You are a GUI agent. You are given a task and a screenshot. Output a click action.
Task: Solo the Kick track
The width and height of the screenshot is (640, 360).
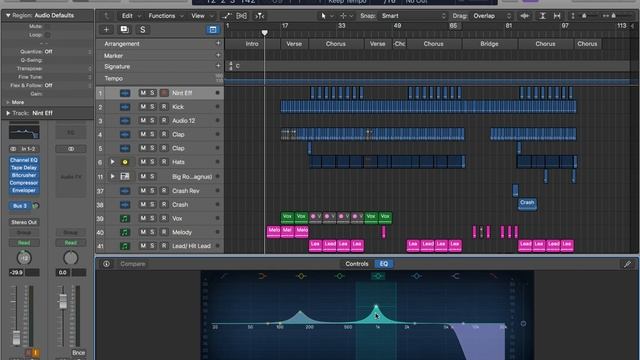pos(152,107)
